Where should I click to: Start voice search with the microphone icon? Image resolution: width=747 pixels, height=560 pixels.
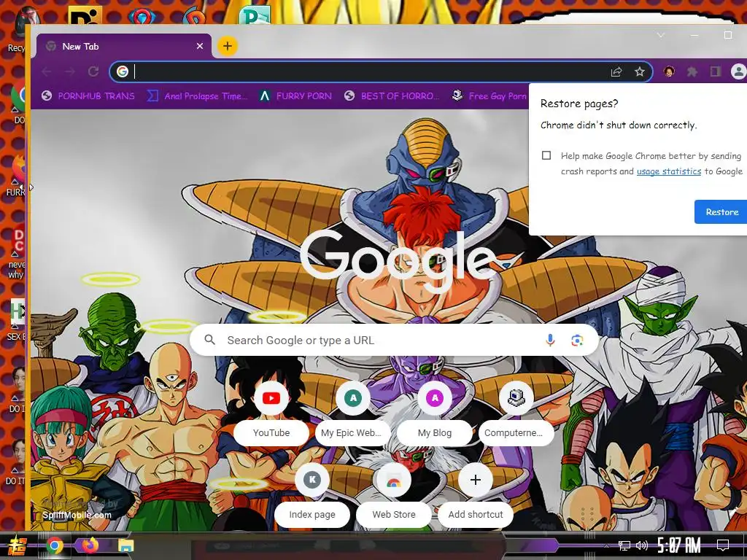coord(550,340)
